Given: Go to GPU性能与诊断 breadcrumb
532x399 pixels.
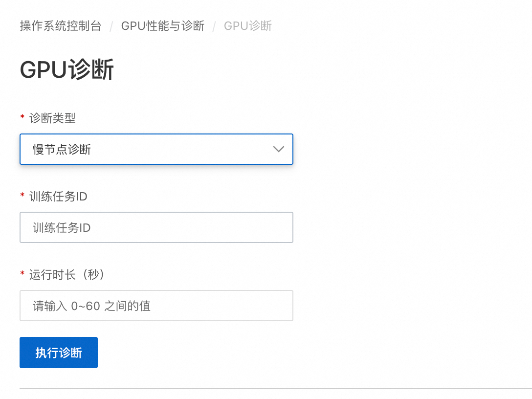Looking at the screenshot, I should (162, 26).
